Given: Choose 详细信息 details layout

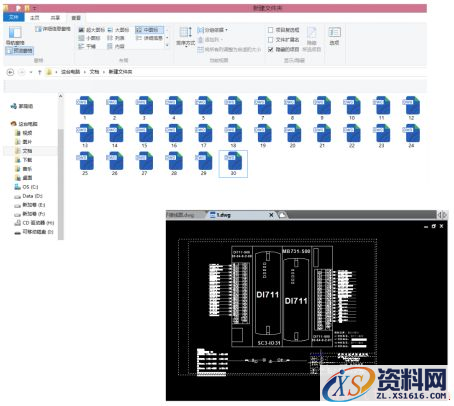Looking at the screenshot, I should point(149,38).
